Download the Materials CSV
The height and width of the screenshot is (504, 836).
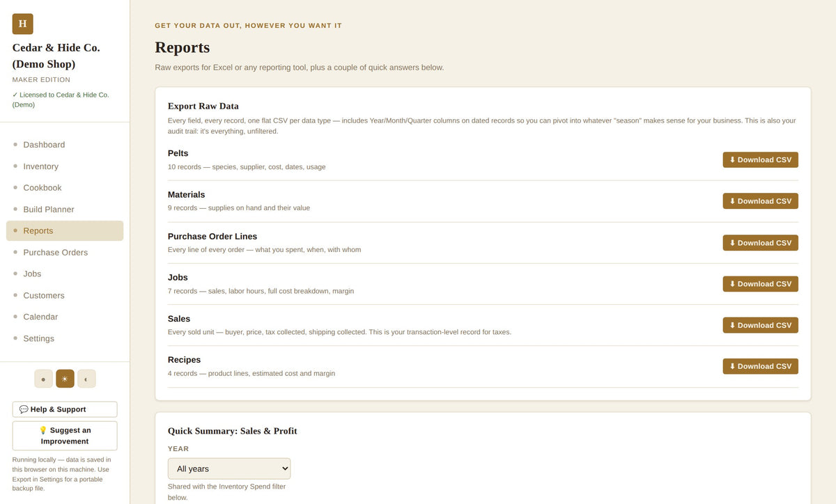[760, 201]
